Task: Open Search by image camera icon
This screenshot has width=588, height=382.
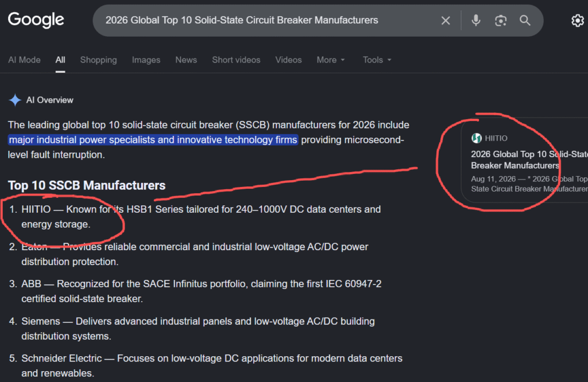Action: (x=501, y=21)
